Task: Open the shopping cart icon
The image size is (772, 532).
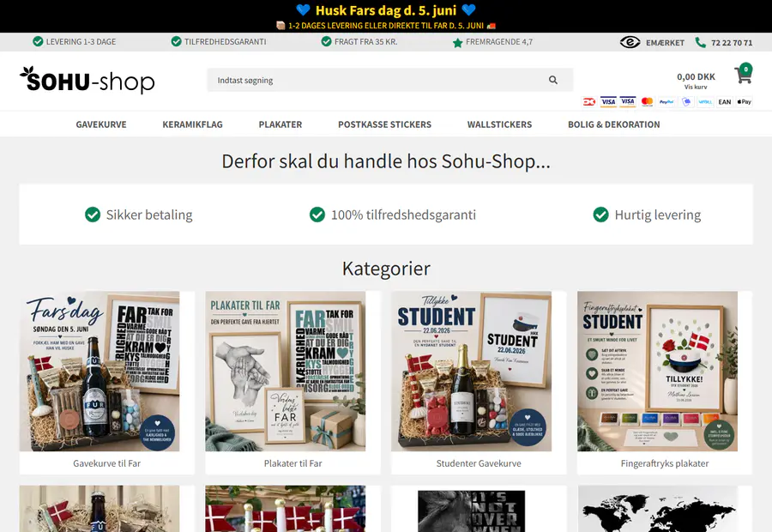Action: pyautogui.click(x=743, y=74)
